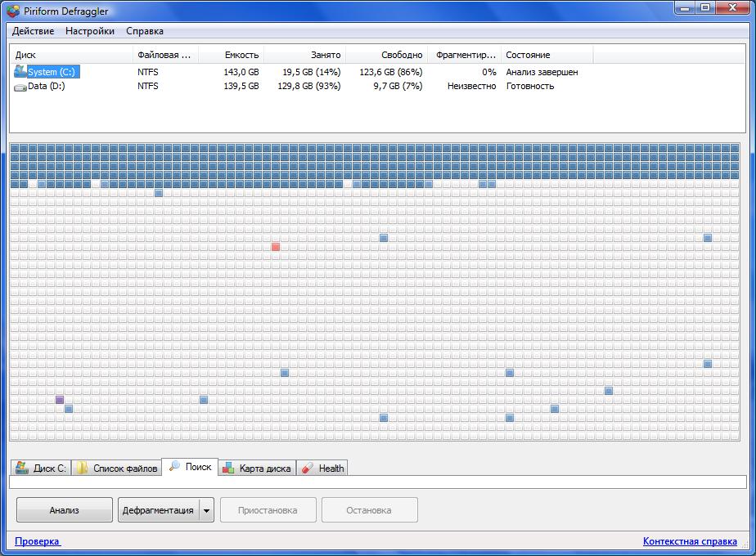The width and height of the screenshot is (756, 556).
Task: Open the Настройки menu
Action: click(x=90, y=31)
